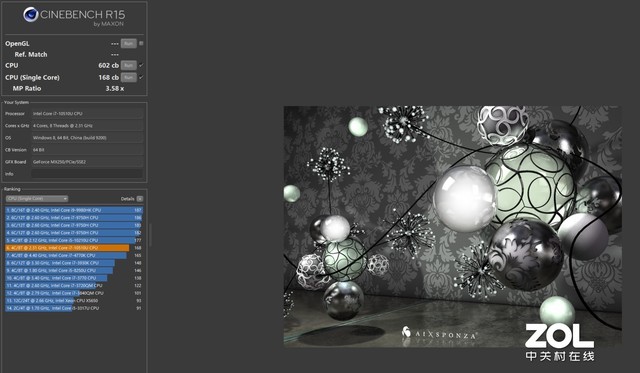Click the 3.58 x MP Ratio value

(115, 88)
